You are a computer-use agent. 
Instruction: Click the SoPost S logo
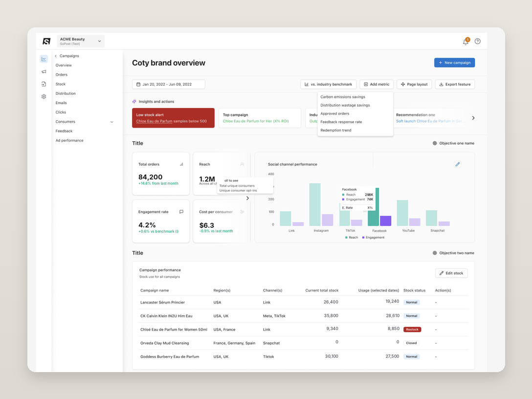pos(46,41)
